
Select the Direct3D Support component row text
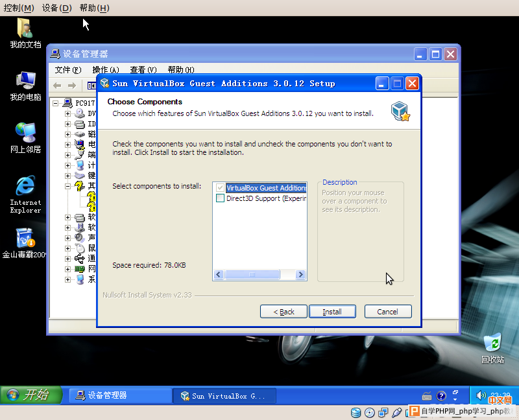[266, 198]
